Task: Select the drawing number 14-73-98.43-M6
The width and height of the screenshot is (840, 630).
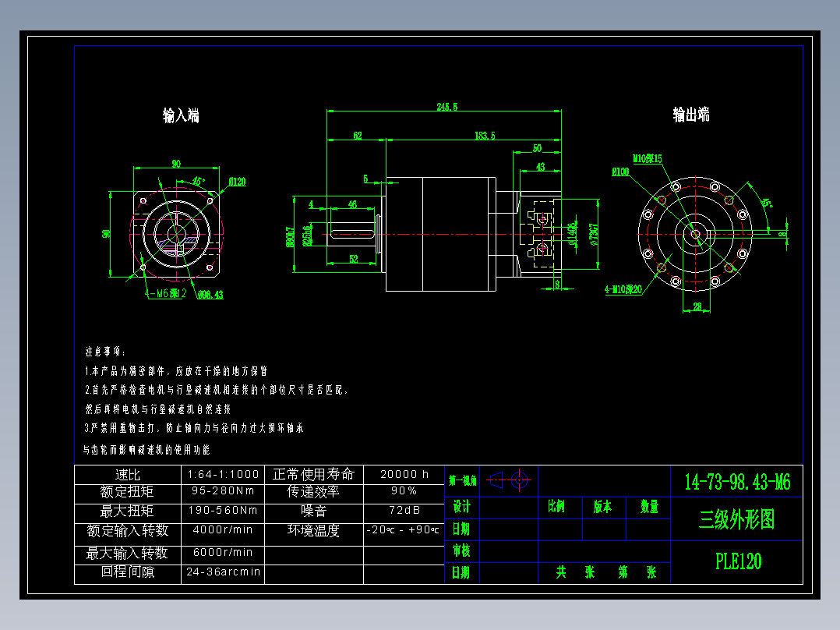Action: tap(738, 482)
